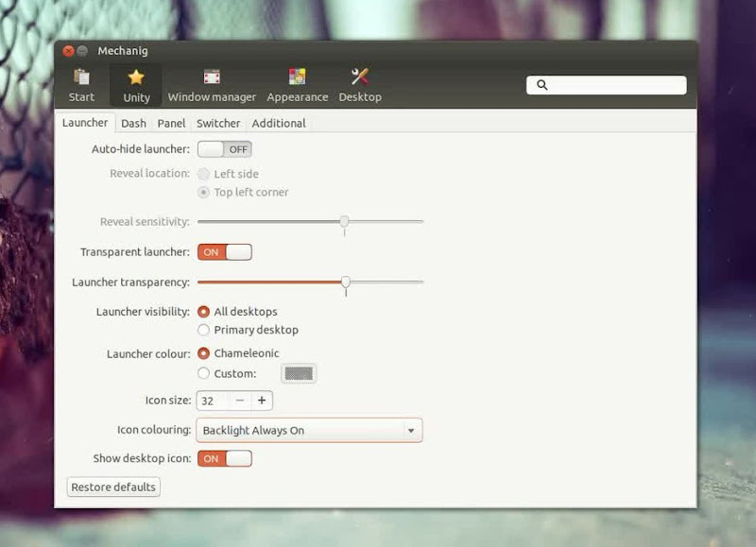Minimize the Mechanig window
Screen dimensions: 756x547
point(82,51)
